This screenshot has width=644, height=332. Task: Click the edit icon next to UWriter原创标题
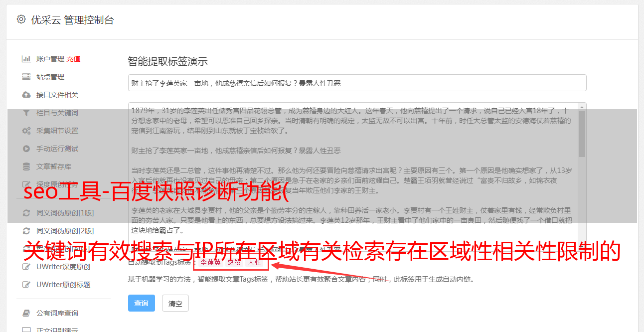(26, 285)
